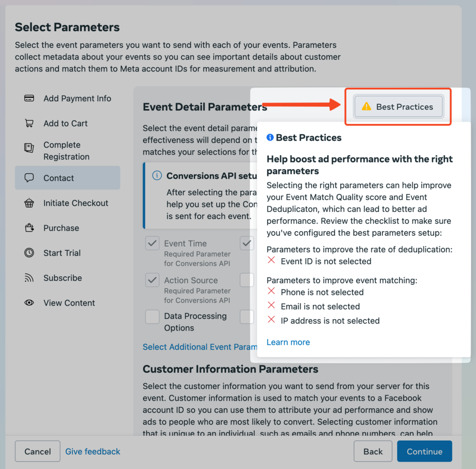The width and height of the screenshot is (476, 469).
Task: Click the shopping cart icon
Action: pyautogui.click(x=29, y=124)
